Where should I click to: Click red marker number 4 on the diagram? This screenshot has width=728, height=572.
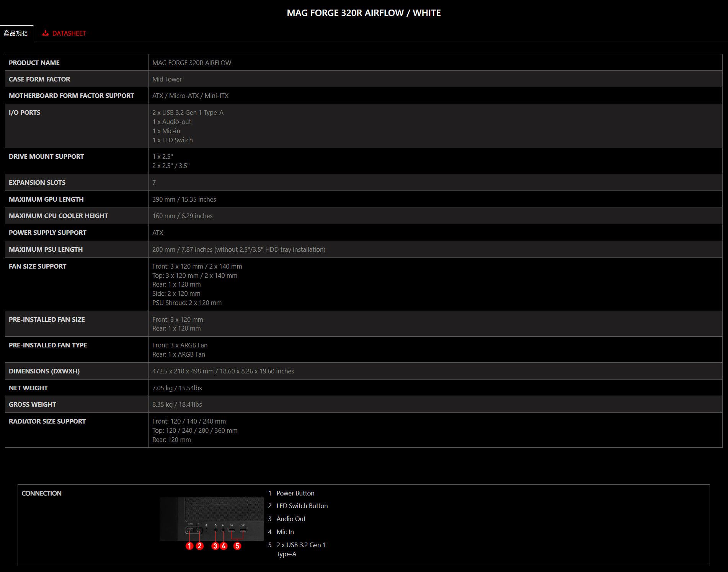click(224, 546)
